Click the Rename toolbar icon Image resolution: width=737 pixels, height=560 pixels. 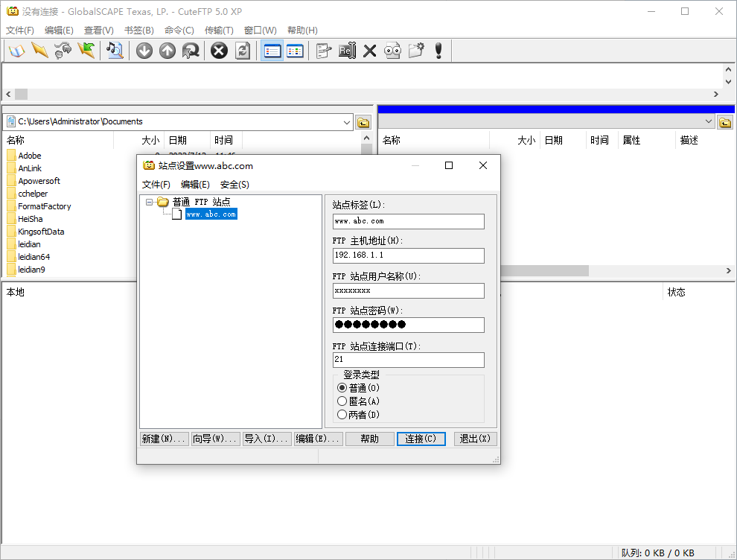point(348,51)
